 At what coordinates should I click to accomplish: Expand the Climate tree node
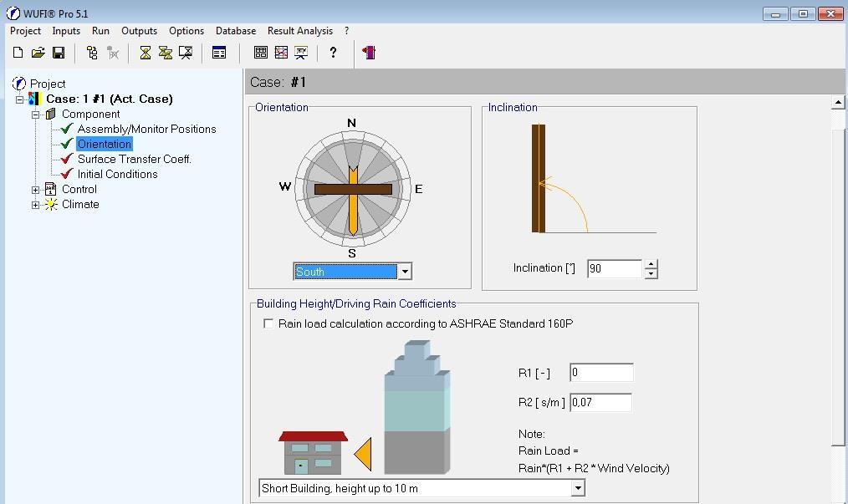click(x=35, y=205)
